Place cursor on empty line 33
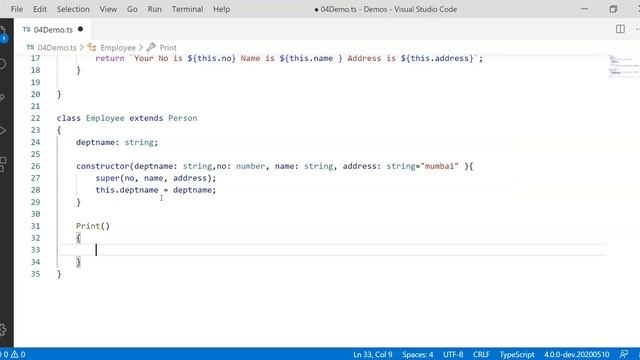The height and width of the screenshot is (360, 640). tap(331, 250)
